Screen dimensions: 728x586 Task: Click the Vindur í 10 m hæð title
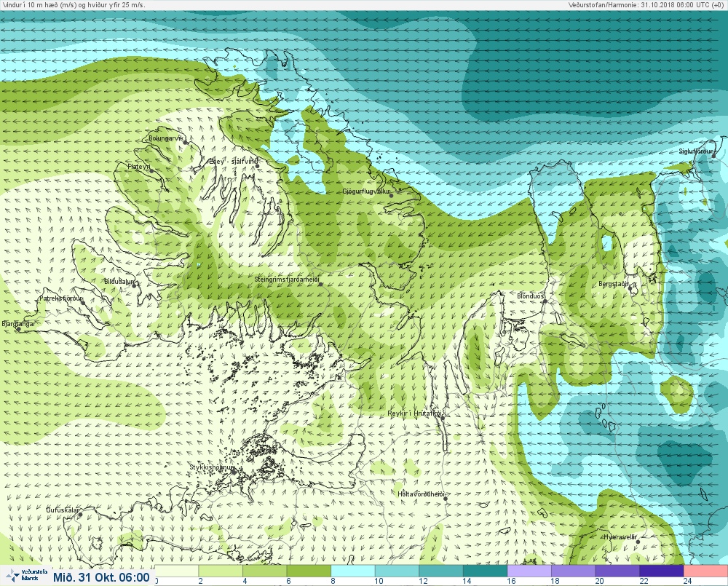[x=74, y=4]
